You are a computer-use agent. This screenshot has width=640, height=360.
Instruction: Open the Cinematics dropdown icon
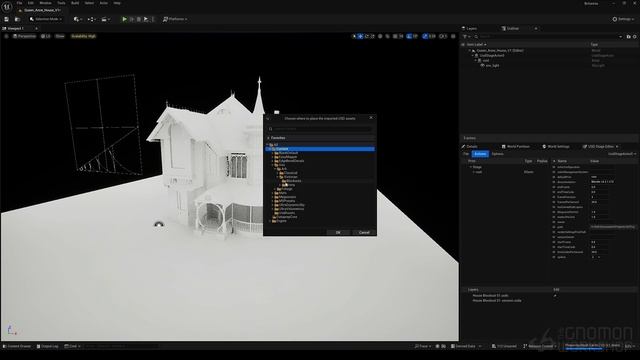[x=105, y=19]
